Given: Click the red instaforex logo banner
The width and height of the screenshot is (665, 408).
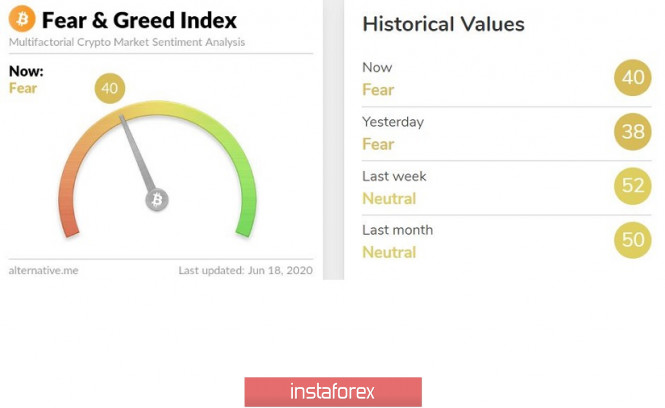Looking at the screenshot, I should tap(332, 391).
